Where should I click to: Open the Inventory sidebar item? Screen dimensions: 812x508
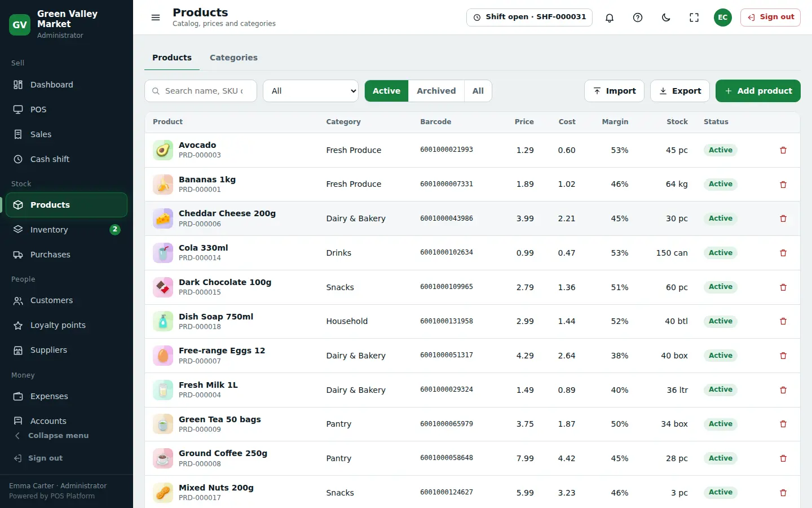tap(67, 230)
